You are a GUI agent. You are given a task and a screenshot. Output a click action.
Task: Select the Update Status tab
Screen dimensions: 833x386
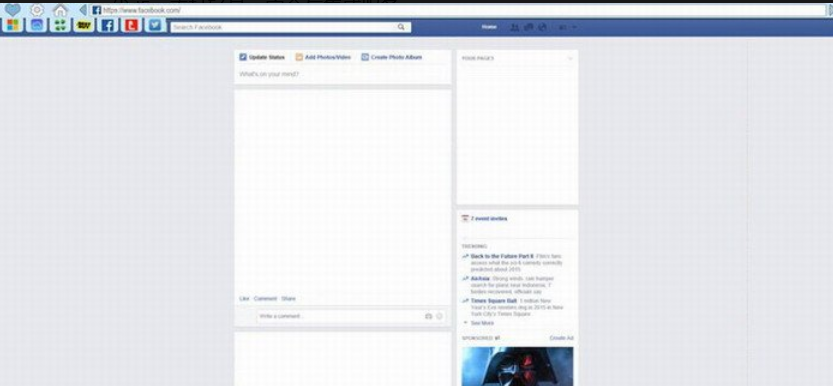262,57
